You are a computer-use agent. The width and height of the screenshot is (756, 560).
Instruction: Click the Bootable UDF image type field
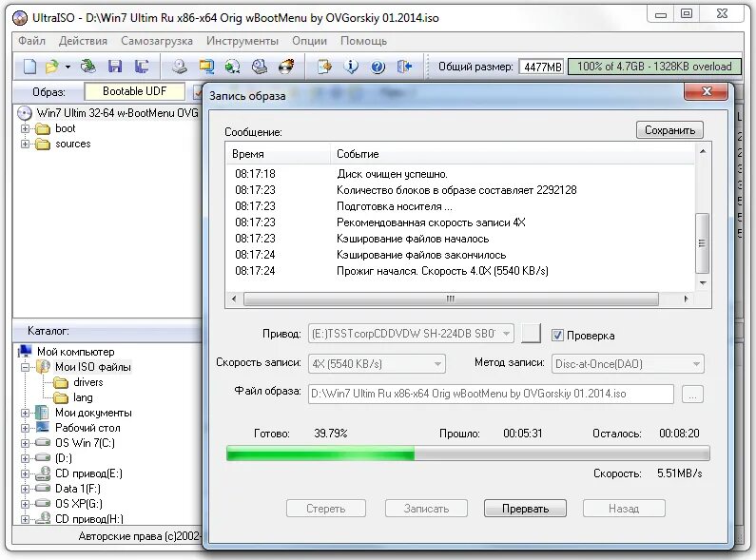click(134, 91)
